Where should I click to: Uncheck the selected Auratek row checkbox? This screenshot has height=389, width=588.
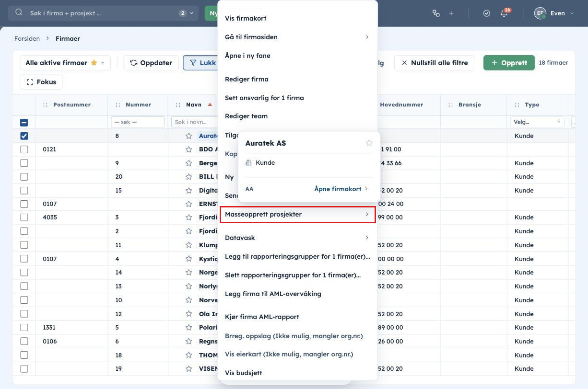tap(24, 136)
